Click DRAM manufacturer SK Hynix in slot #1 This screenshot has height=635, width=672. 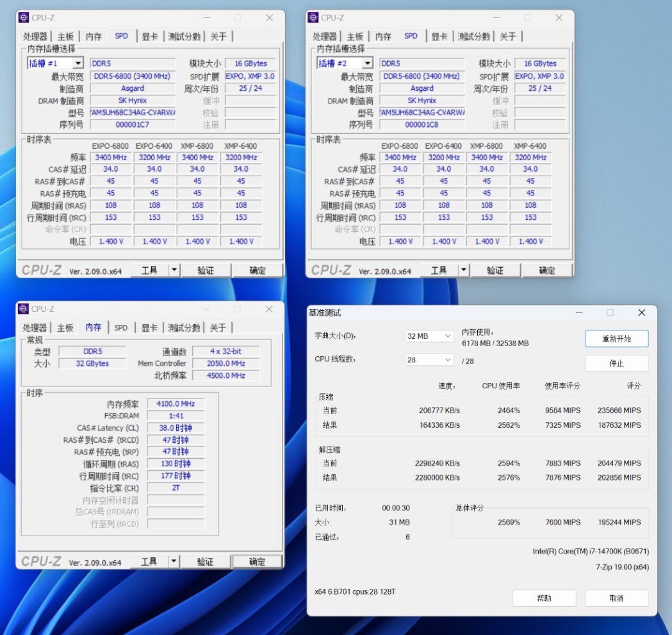pos(133,100)
